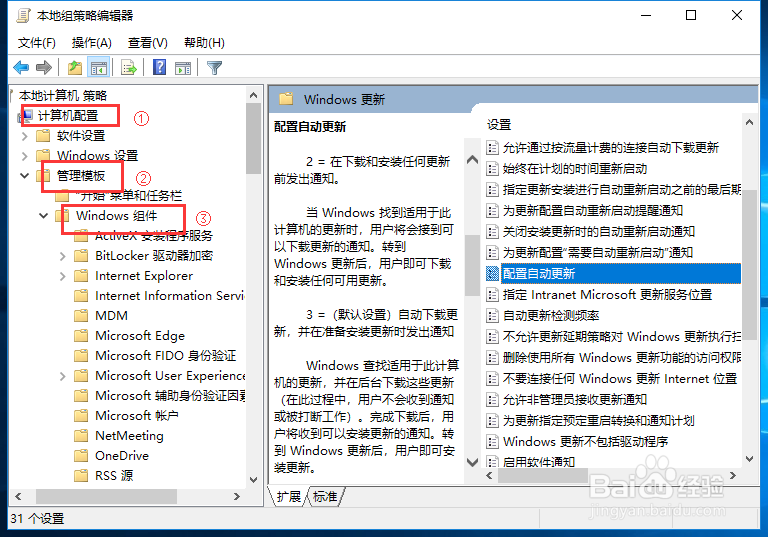This screenshot has width=768, height=537.
Task: Select the 配置自动更新 setting
Action: [621, 273]
